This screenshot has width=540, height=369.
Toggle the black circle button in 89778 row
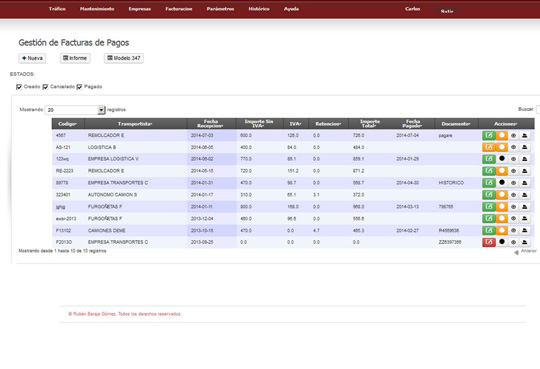[502, 182]
